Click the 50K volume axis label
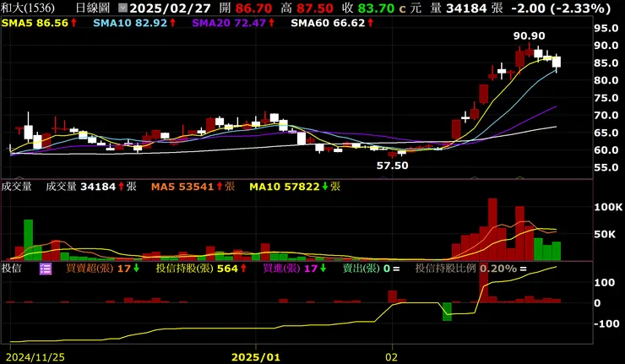The image size is (625, 364). tap(605, 234)
